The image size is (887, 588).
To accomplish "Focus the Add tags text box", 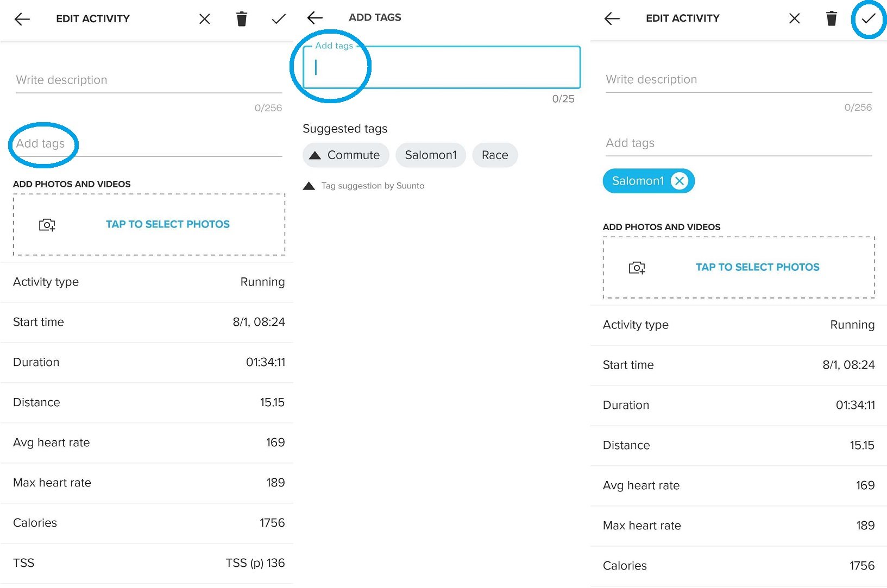I will click(442, 67).
